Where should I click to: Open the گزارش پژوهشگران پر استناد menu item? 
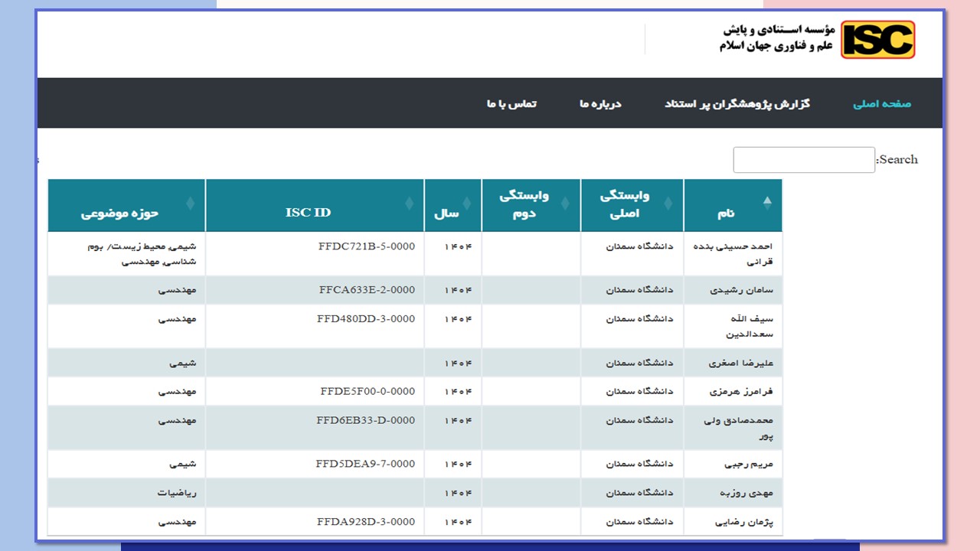coord(737,104)
